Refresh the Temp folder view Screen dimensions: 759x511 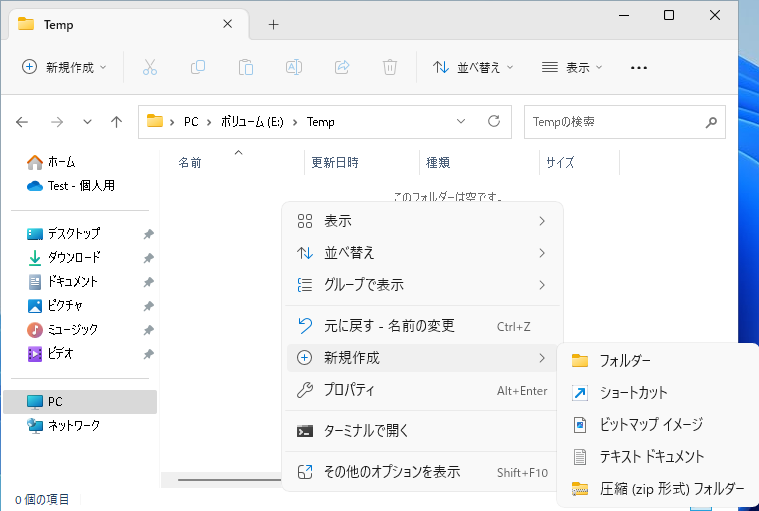tap(494, 121)
